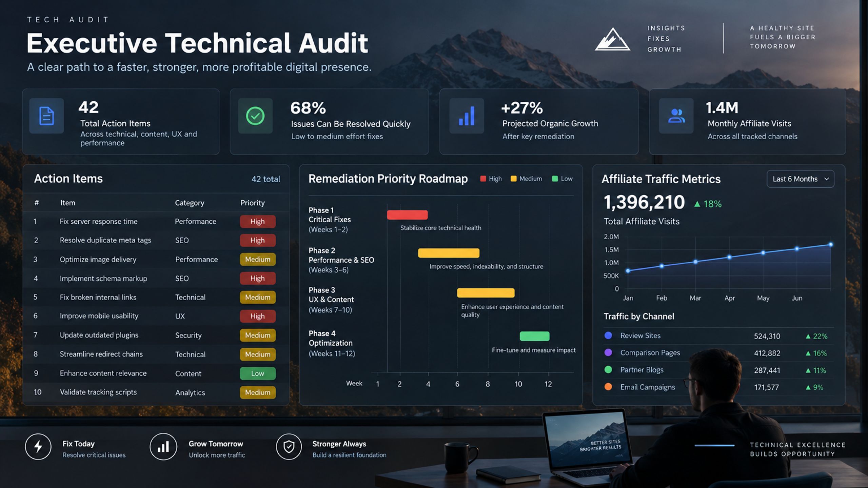The image size is (868, 488).
Task: Select the Update outdated plugins item
Action: pyautogui.click(x=99, y=335)
